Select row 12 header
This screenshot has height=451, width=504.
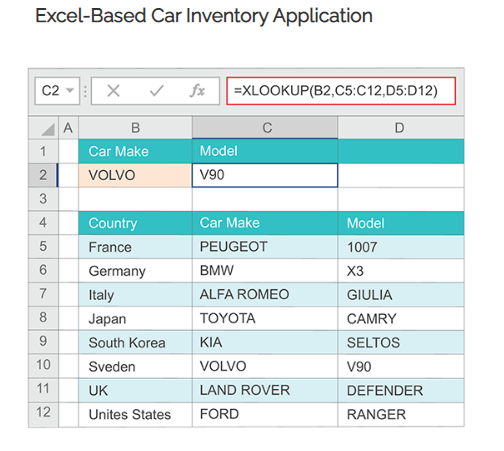pyautogui.click(x=43, y=414)
